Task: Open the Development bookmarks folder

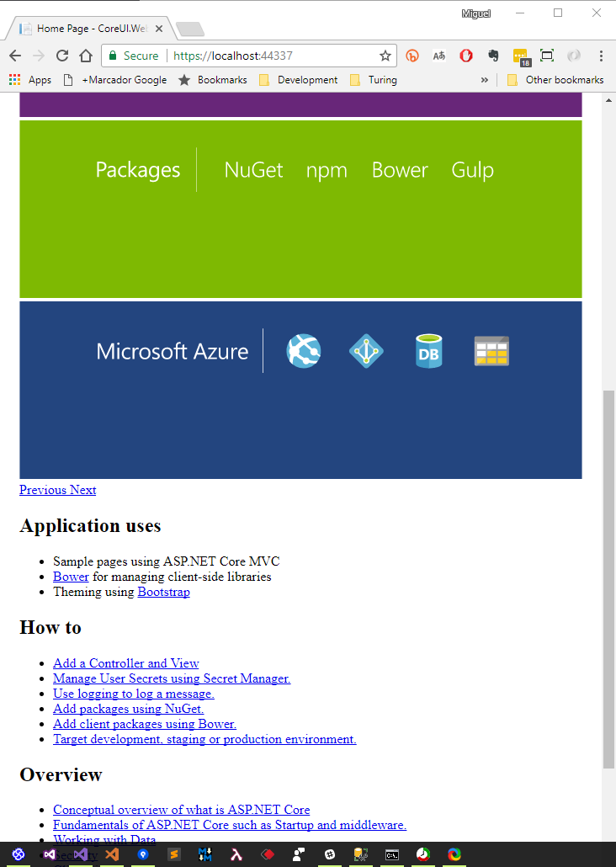Action: [x=298, y=80]
